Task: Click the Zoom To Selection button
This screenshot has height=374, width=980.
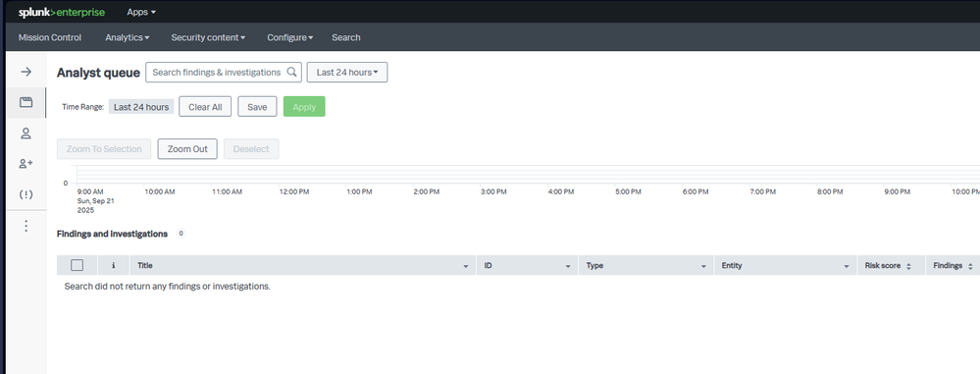Action: click(x=104, y=149)
